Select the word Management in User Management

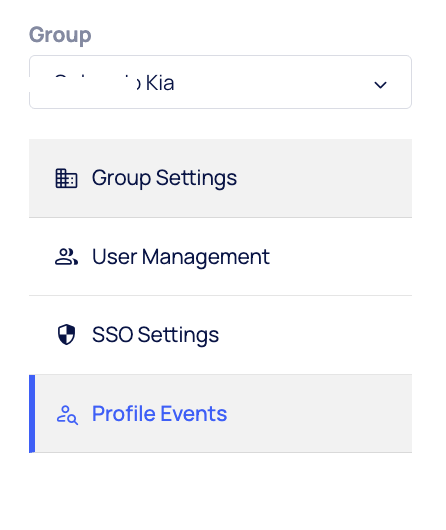point(206,257)
